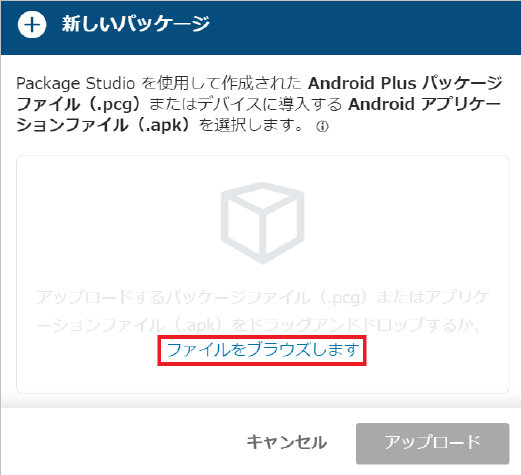Click the Package Studio words in description
The image size is (521, 475).
(76, 84)
